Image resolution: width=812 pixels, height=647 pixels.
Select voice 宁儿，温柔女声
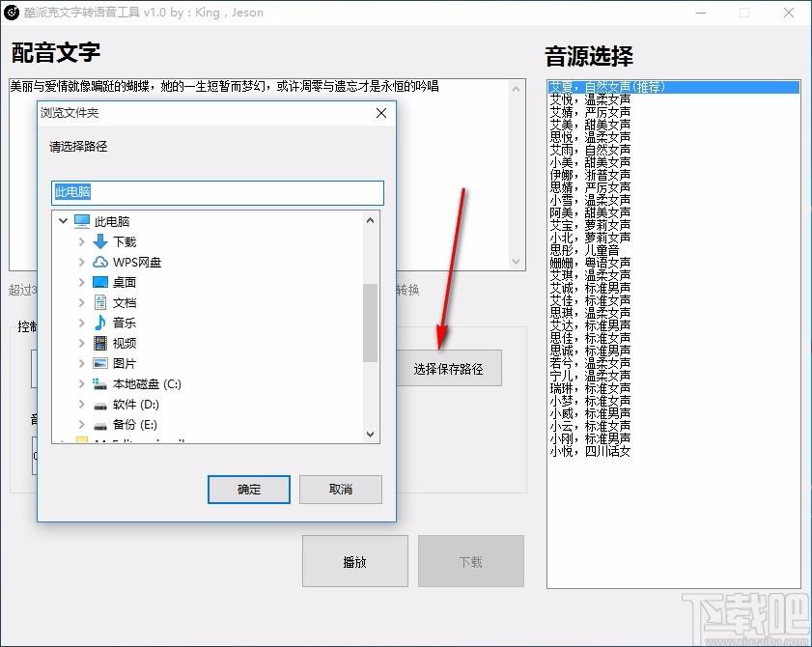tap(590, 376)
